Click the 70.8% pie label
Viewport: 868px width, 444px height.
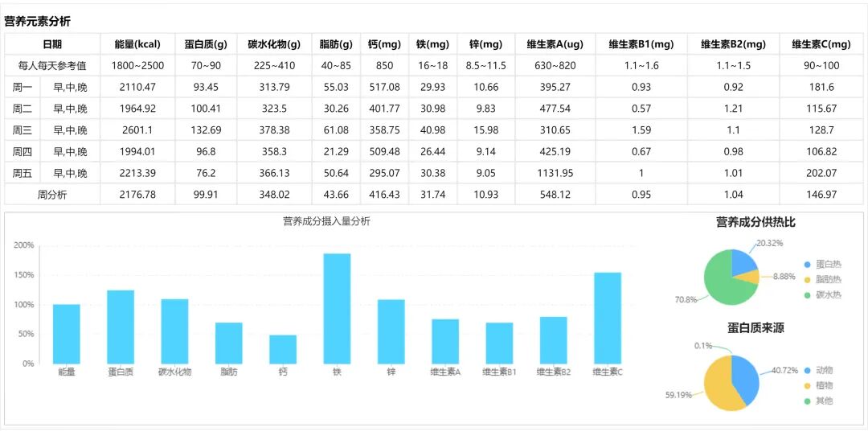click(686, 300)
